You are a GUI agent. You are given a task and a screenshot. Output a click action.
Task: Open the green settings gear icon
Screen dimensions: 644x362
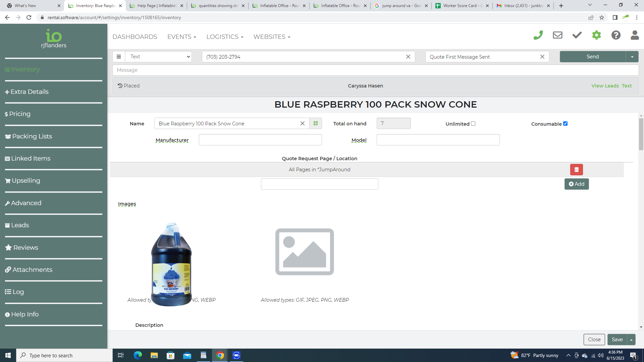click(x=596, y=35)
